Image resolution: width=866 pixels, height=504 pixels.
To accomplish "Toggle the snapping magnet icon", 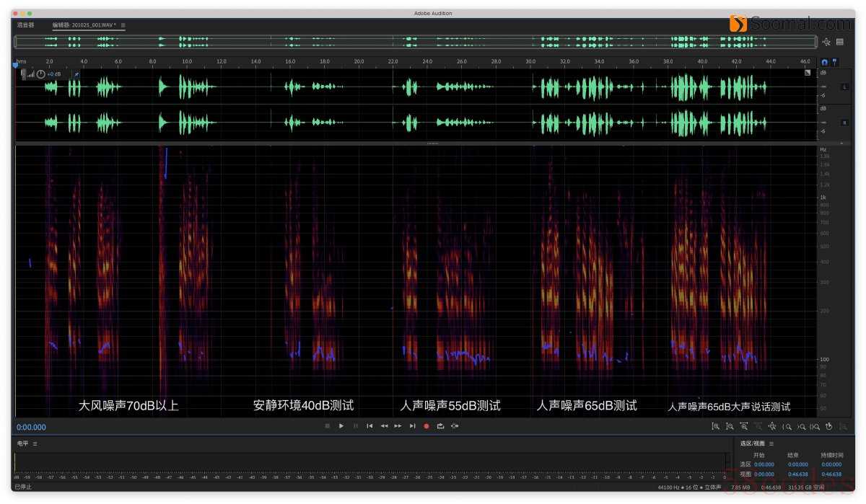I will (x=825, y=62).
